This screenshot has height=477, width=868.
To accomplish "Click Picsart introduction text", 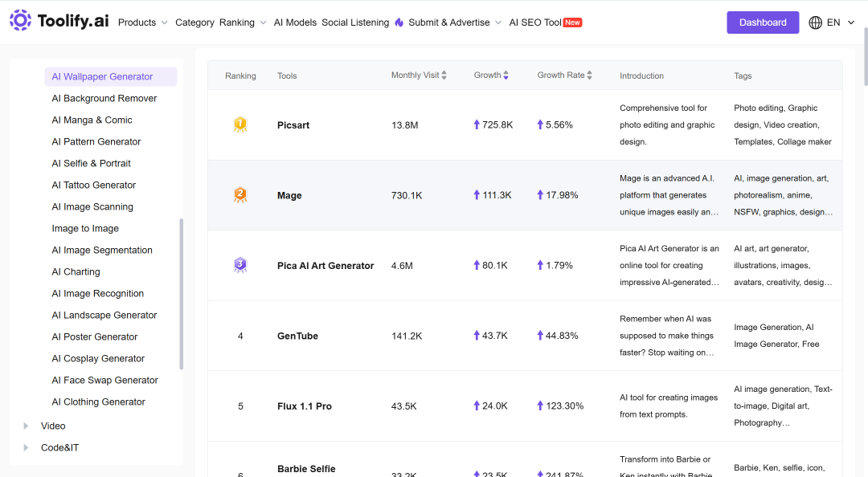I will (667, 125).
